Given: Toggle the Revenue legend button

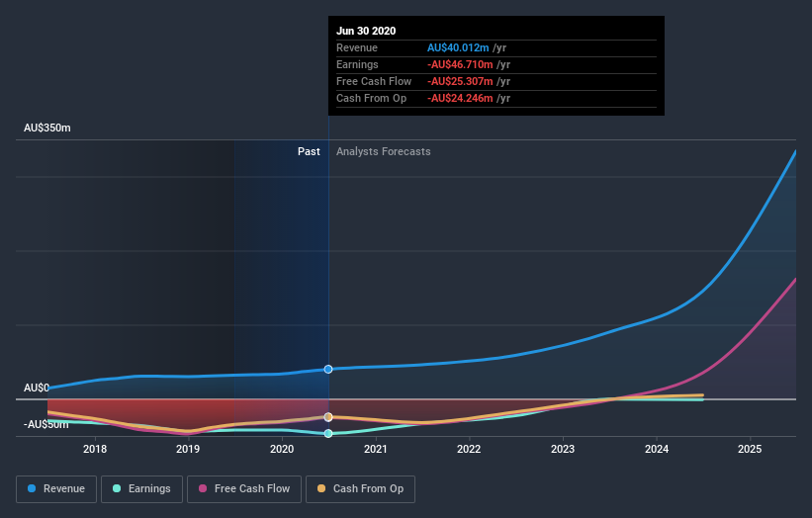Looking at the screenshot, I should tap(56, 489).
